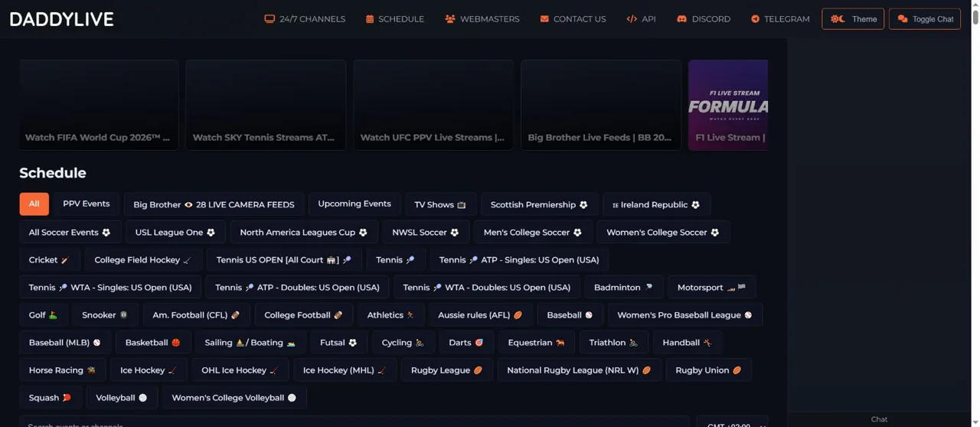Filter schedule by Snooker
This screenshot has width=980, height=427.
[x=106, y=315]
